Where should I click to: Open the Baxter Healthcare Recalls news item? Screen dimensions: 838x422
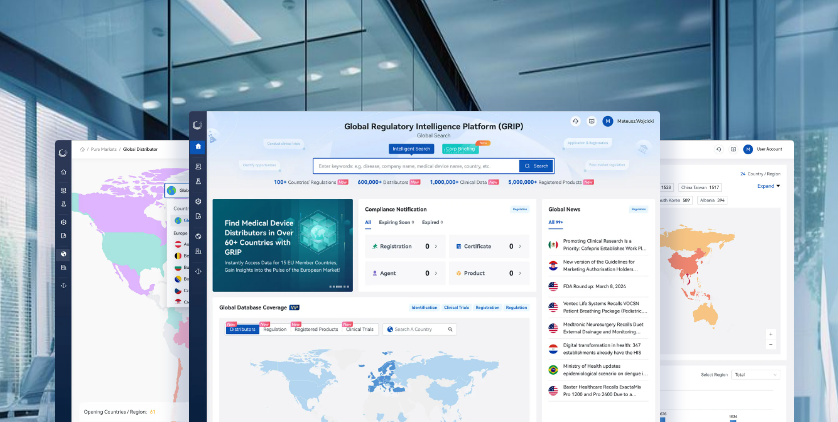tap(599, 390)
